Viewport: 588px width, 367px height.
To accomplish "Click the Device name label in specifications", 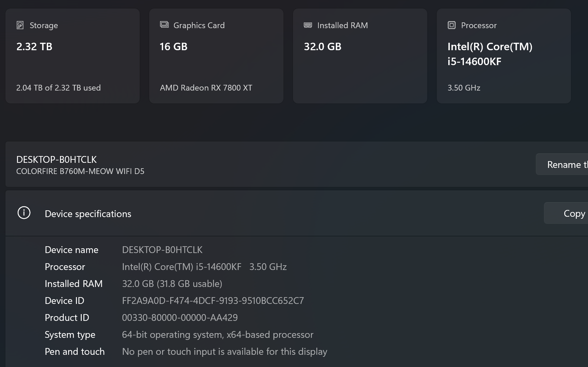I will [x=72, y=250].
